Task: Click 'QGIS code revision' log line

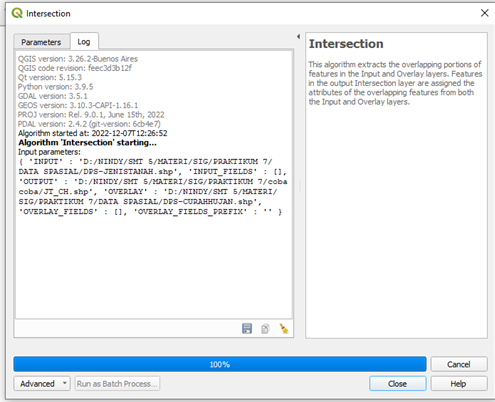Action: point(75,68)
